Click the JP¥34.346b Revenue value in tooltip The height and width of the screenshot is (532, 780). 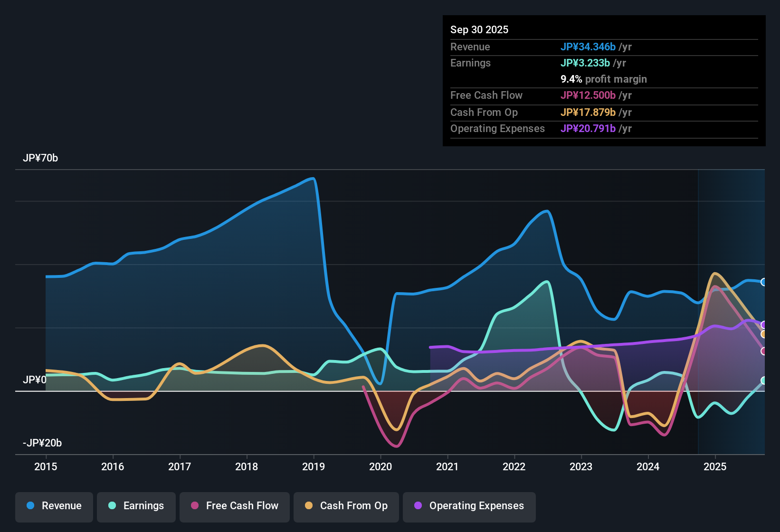pos(589,47)
